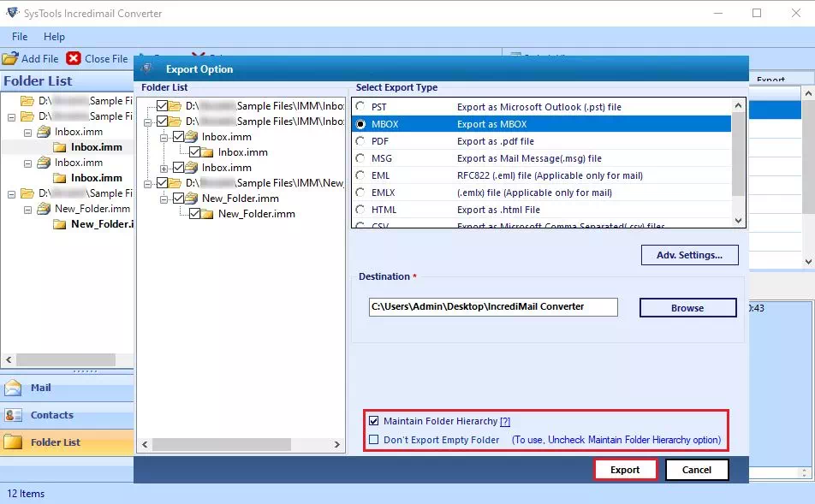Click the export type list scroll-up arrow
This screenshot has height=504, width=815.
(x=738, y=105)
